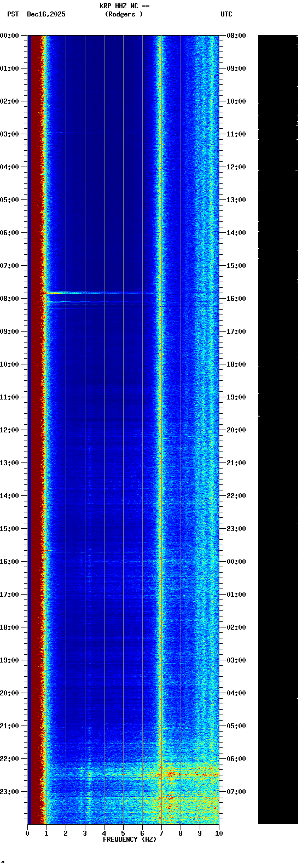Click the 09:00 label on the UTC axis
This screenshot has width=302, height=868.
click(x=236, y=68)
